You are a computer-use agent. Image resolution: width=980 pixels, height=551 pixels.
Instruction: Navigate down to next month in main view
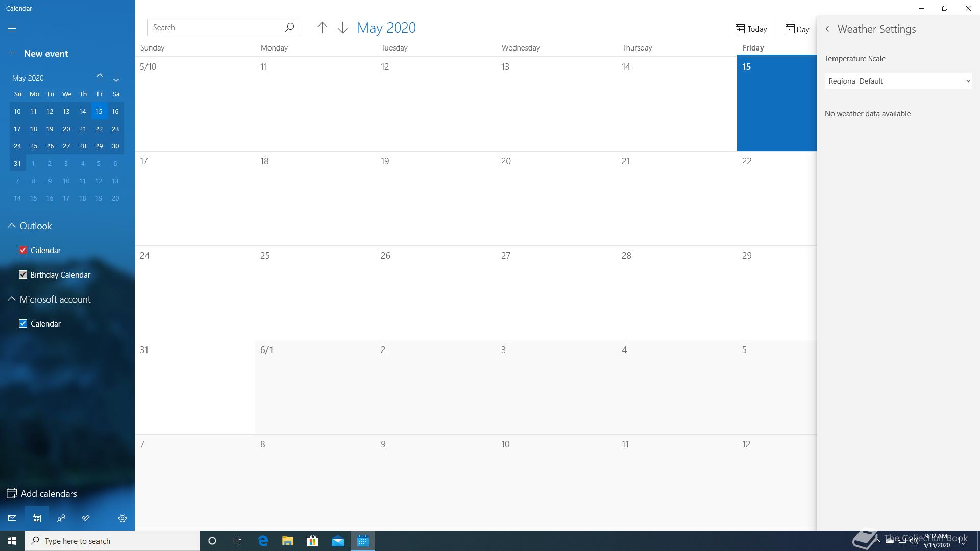coord(342,28)
